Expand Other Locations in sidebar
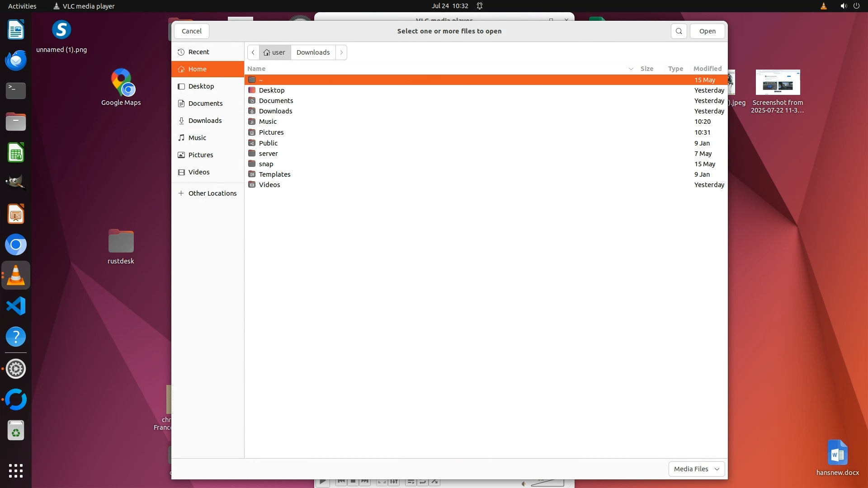868x488 pixels. 212,193
